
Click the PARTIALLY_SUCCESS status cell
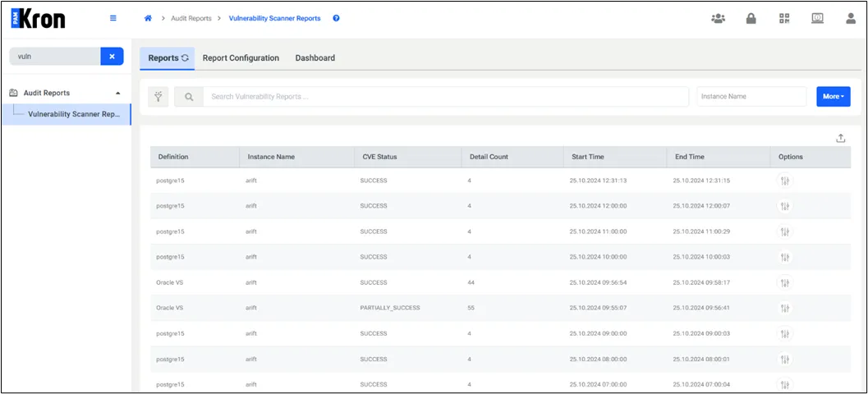tap(390, 308)
